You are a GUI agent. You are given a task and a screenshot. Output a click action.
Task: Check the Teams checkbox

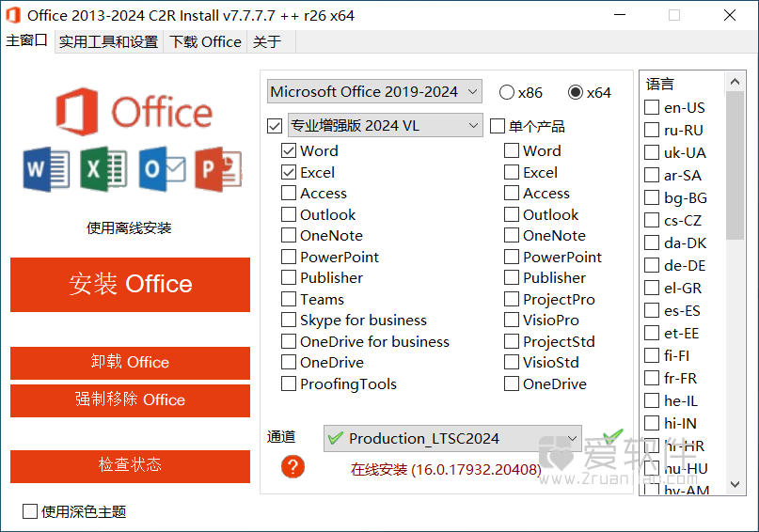289,299
